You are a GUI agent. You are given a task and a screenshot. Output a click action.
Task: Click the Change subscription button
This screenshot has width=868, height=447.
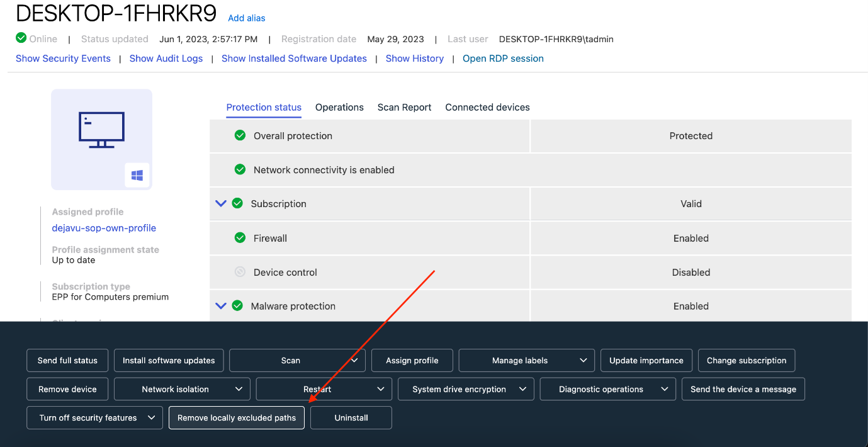point(747,361)
